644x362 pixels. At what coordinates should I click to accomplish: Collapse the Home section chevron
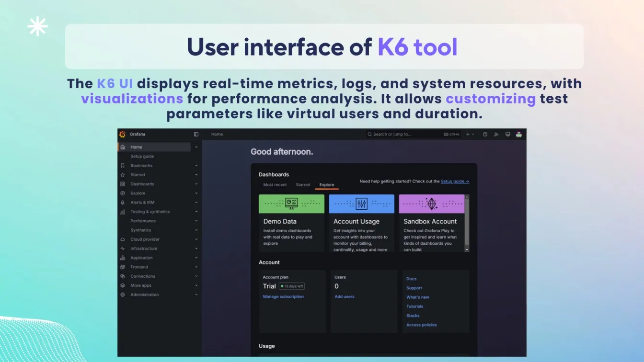point(196,147)
